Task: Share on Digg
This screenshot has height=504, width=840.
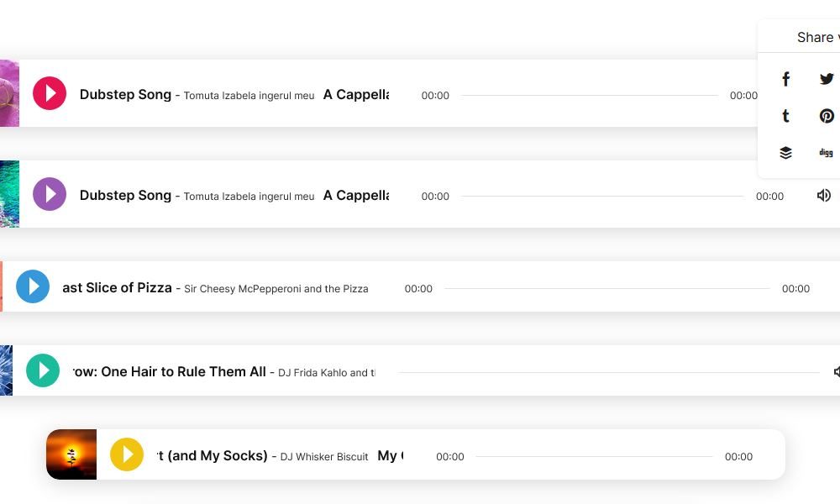Action: point(826,153)
